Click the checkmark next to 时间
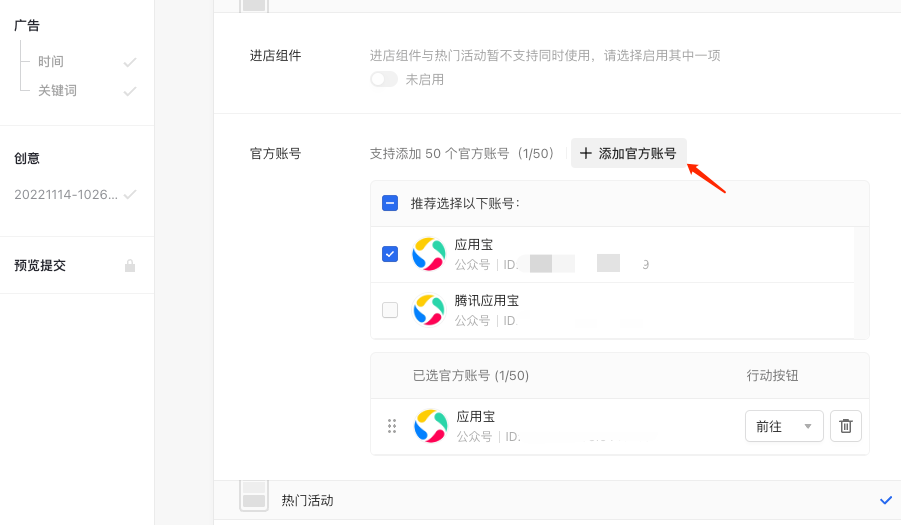901x525 pixels. (129, 62)
